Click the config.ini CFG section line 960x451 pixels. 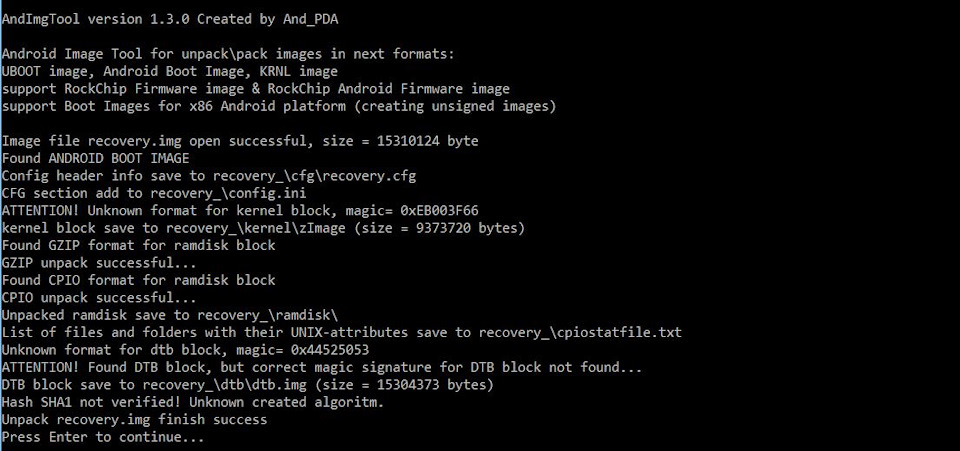point(154,193)
